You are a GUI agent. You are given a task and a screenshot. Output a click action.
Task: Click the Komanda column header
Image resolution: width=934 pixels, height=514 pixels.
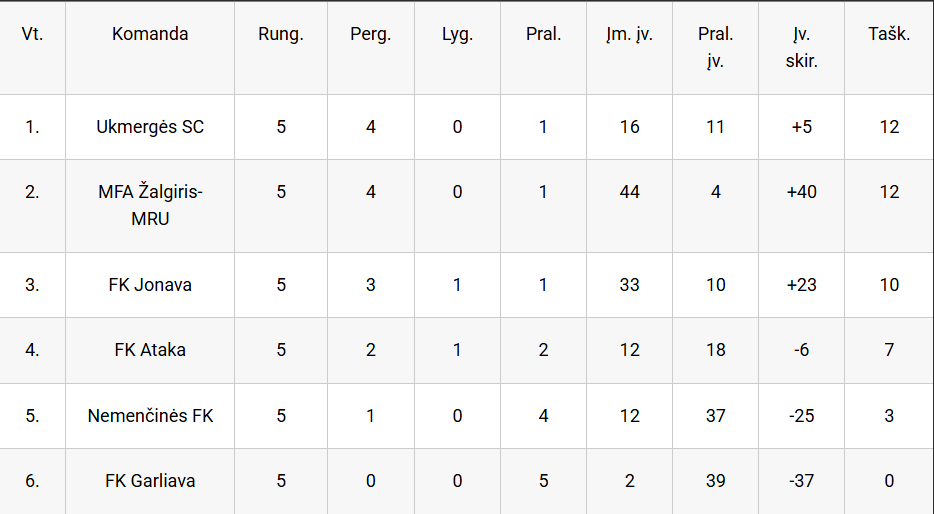pyautogui.click(x=150, y=35)
